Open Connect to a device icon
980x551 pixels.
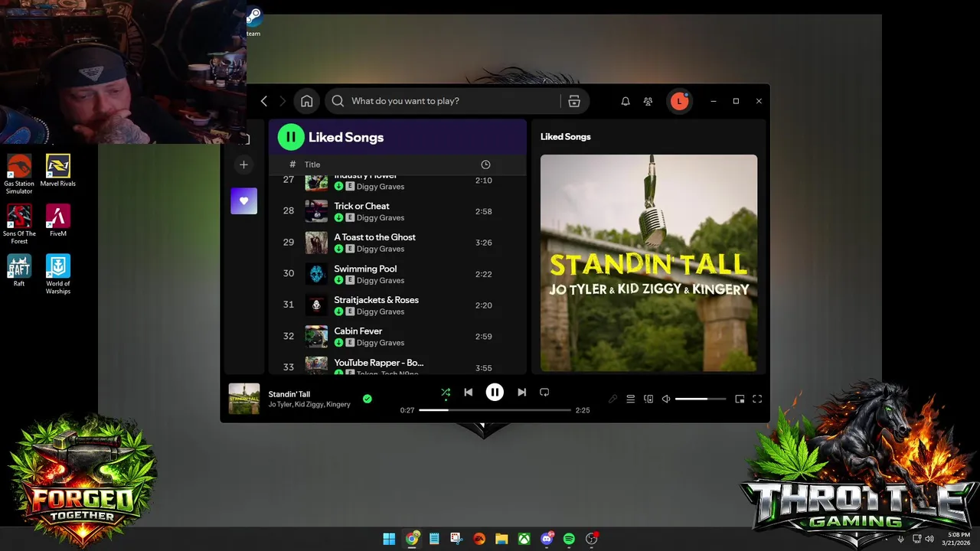648,399
